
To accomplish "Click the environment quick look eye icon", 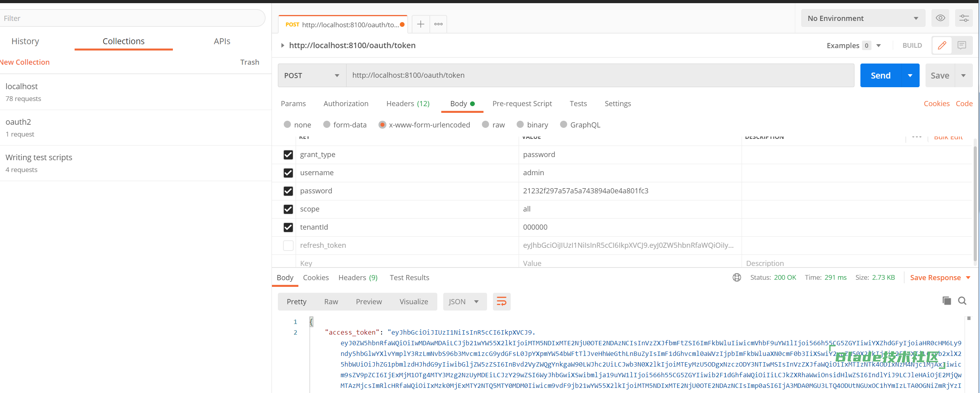I will [x=940, y=18].
